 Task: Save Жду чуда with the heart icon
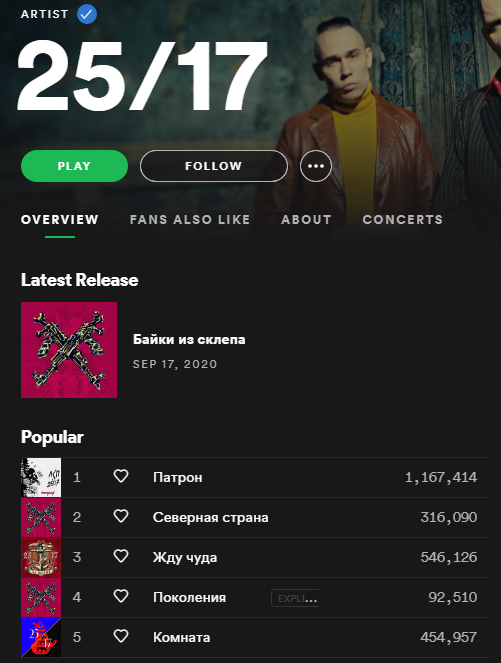click(x=121, y=556)
